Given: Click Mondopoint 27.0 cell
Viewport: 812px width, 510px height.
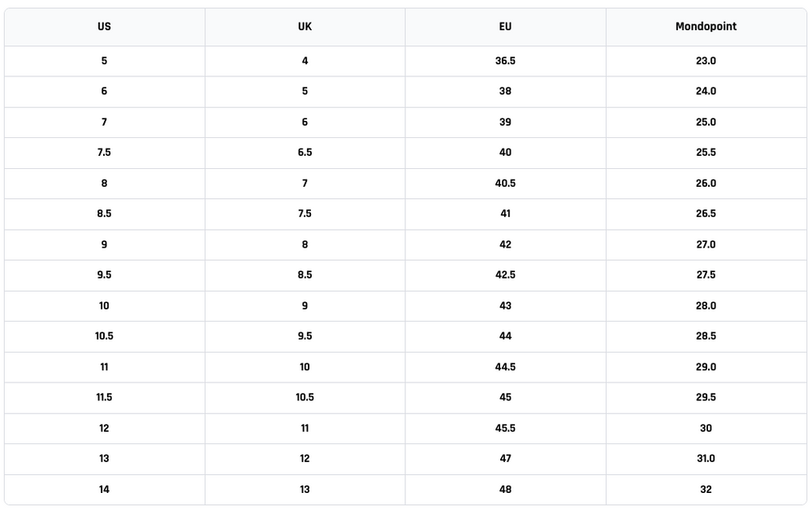Looking at the screenshot, I should coord(706,244).
